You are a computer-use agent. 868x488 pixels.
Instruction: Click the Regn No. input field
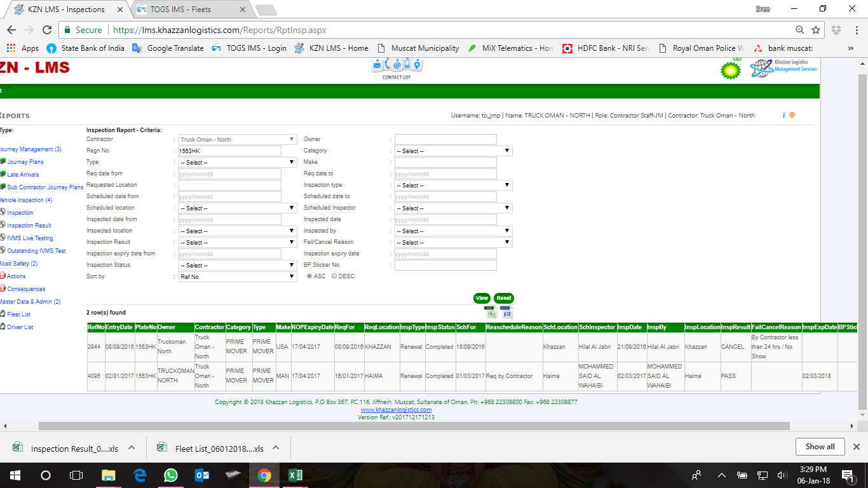pos(229,151)
